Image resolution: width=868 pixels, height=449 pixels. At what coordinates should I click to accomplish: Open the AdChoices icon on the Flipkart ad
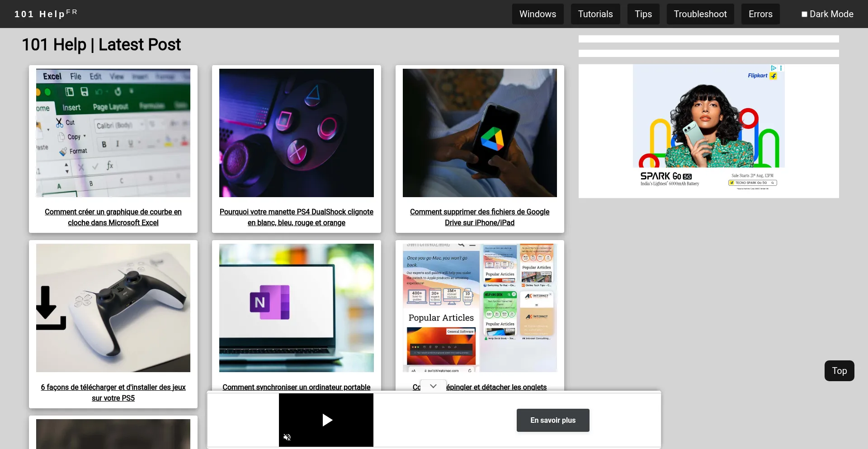(774, 68)
